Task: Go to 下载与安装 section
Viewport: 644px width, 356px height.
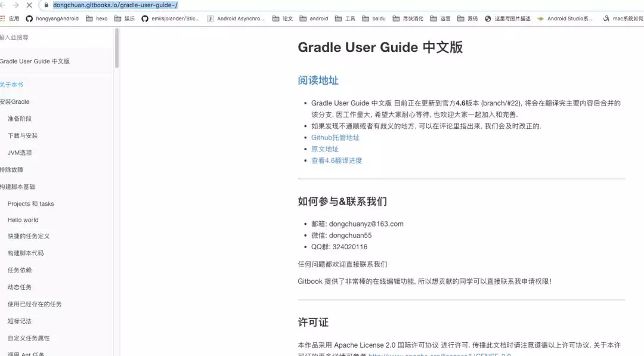Action: pyautogui.click(x=23, y=135)
